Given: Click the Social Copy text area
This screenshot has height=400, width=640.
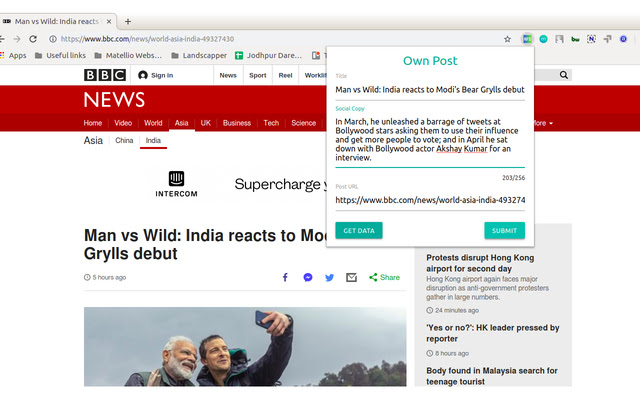Looking at the screenshot, I should coord(430,140).
